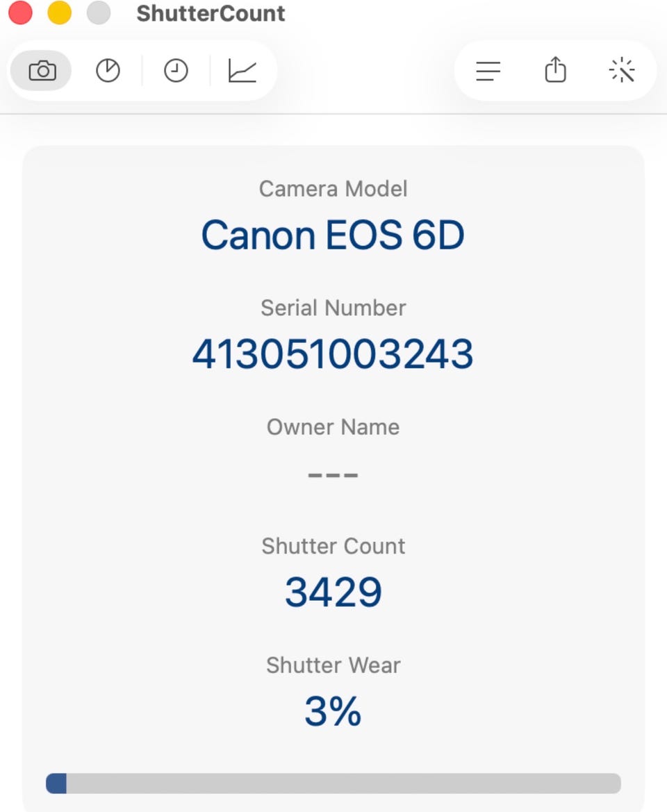Click the gray disabled zoom button

click(99, 13)
